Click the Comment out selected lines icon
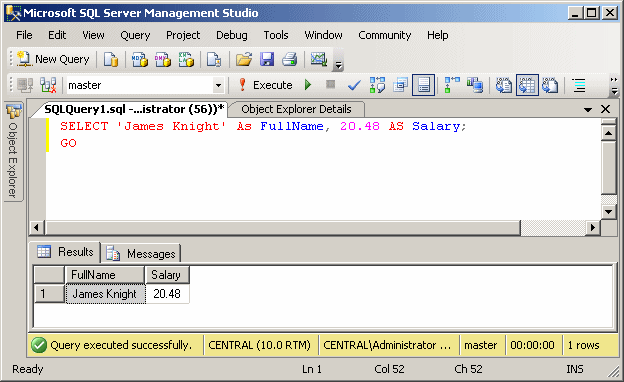 pos(579,85)
